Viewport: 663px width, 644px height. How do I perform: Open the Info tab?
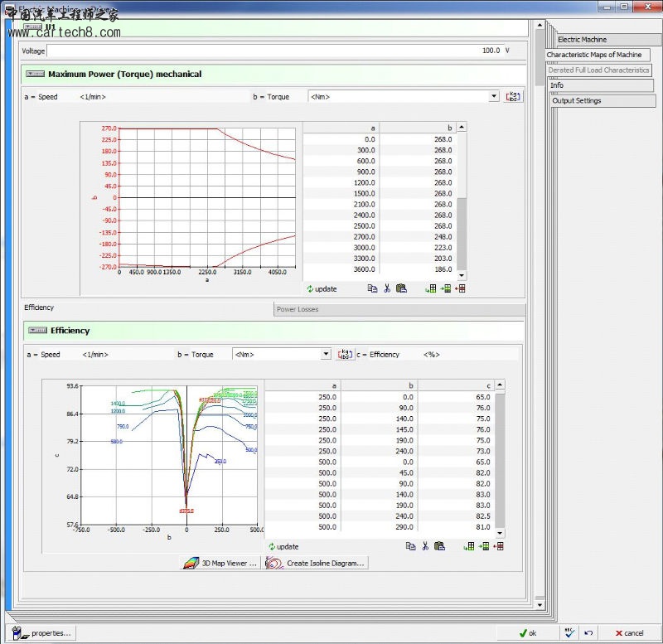[x=602, y=85]
